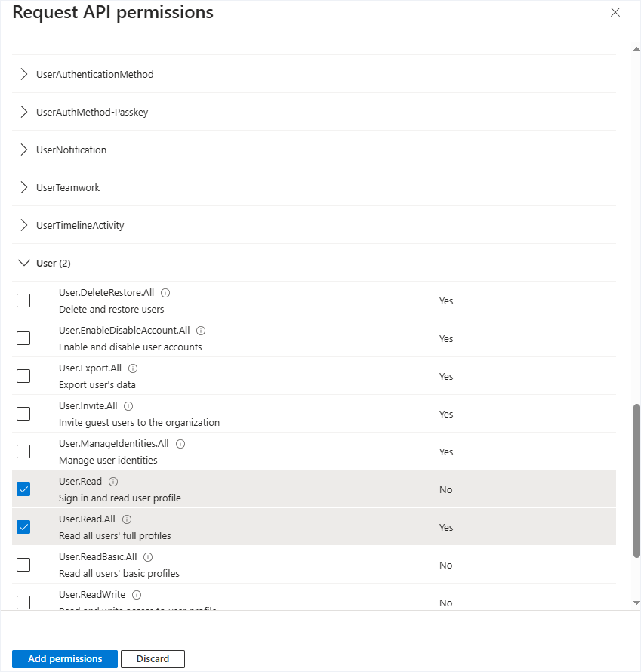Enable the User.Export.All checkbox

point(23,376)
